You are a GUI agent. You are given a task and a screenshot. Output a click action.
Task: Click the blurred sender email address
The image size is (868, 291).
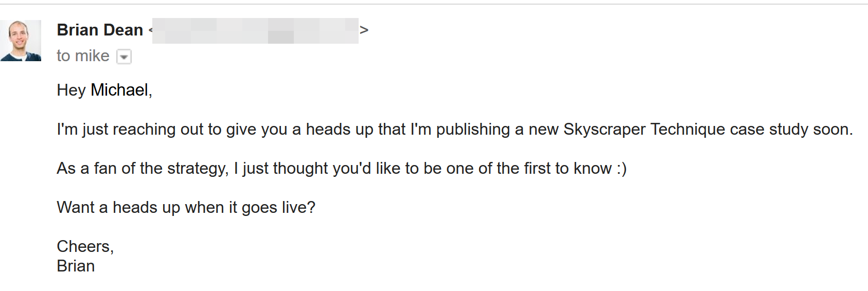[x=255, y=30]
